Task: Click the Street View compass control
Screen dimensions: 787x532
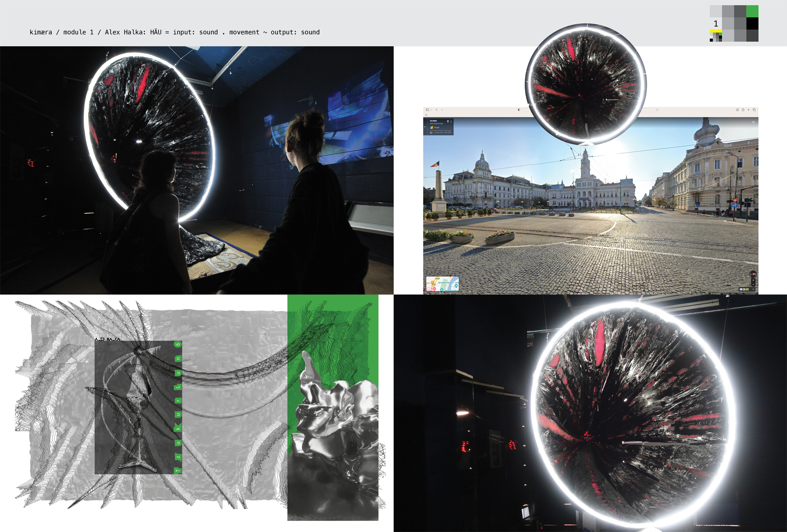Action: [x=753, y=274]
